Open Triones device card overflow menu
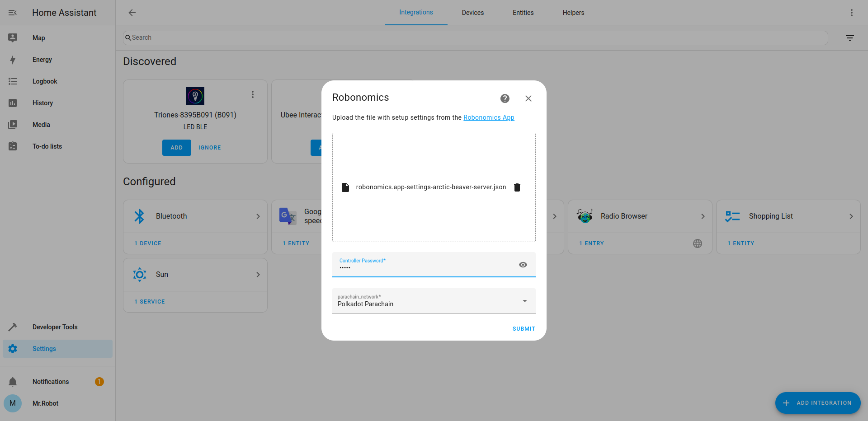Screen dimensions: 868x421 pos(253,94)
